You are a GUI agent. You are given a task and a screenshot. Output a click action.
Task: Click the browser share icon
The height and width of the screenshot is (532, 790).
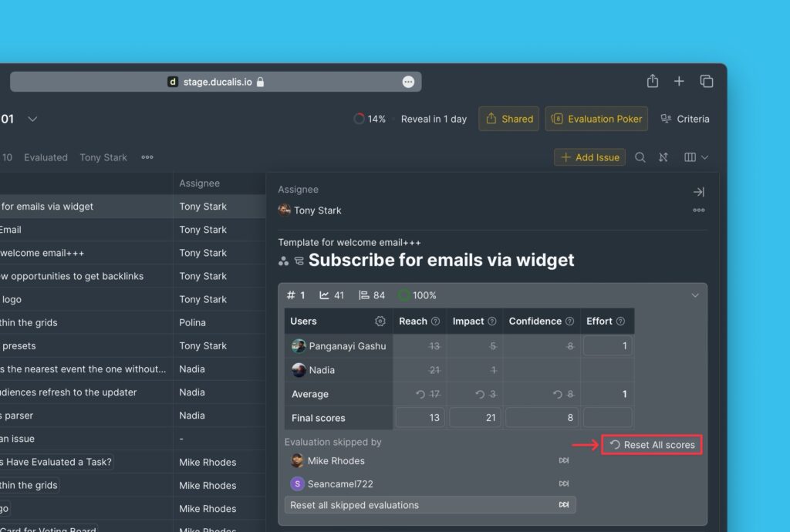(652, 82)
